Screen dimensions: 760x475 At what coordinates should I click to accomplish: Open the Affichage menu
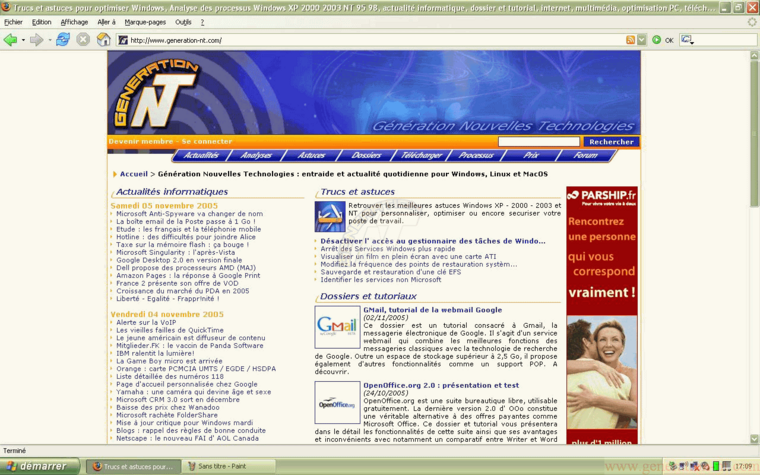click(74, 22)
